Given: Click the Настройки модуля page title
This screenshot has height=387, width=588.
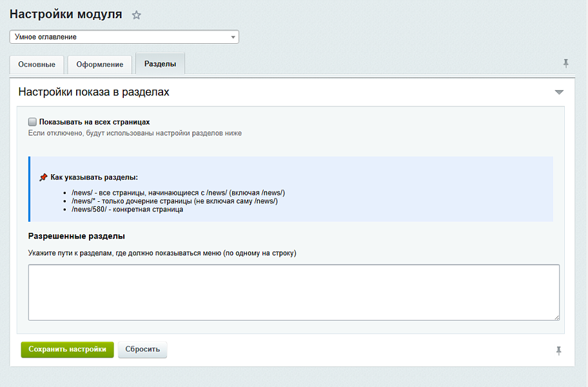Looking at the screenshot, I should point(66,15).
